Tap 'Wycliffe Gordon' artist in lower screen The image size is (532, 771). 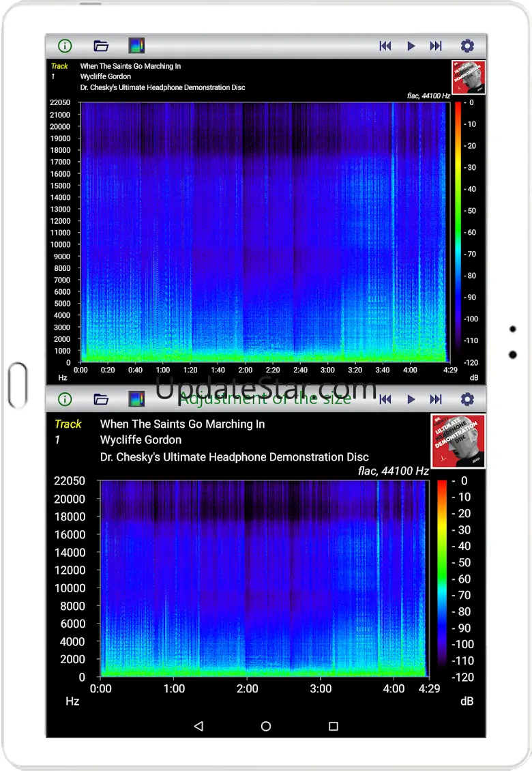141,439
